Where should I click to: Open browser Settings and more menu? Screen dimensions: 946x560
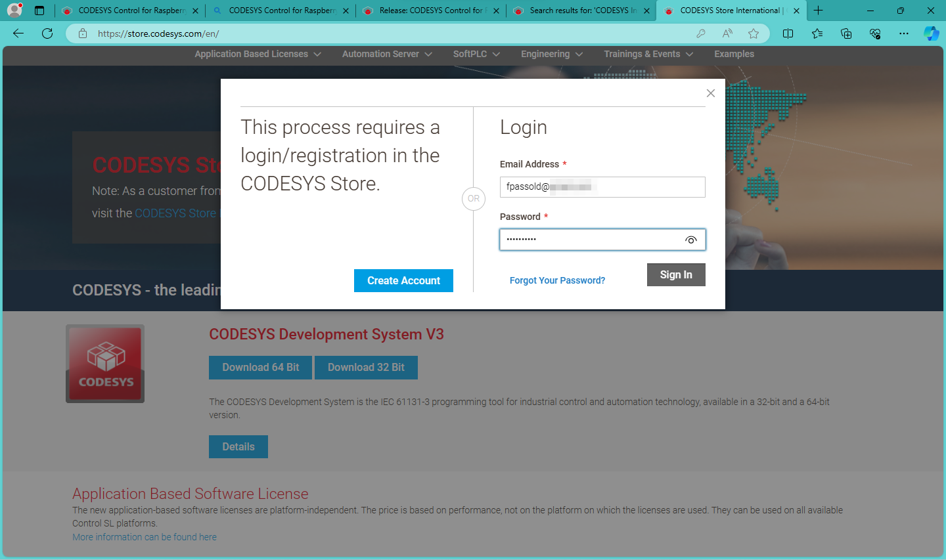coord(904,33)
